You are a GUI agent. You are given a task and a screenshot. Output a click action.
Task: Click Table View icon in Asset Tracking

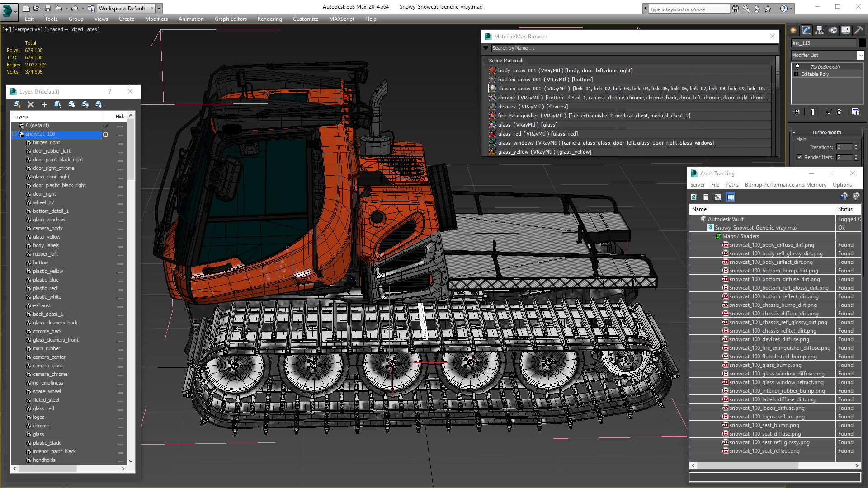click(x=730, y=197)
